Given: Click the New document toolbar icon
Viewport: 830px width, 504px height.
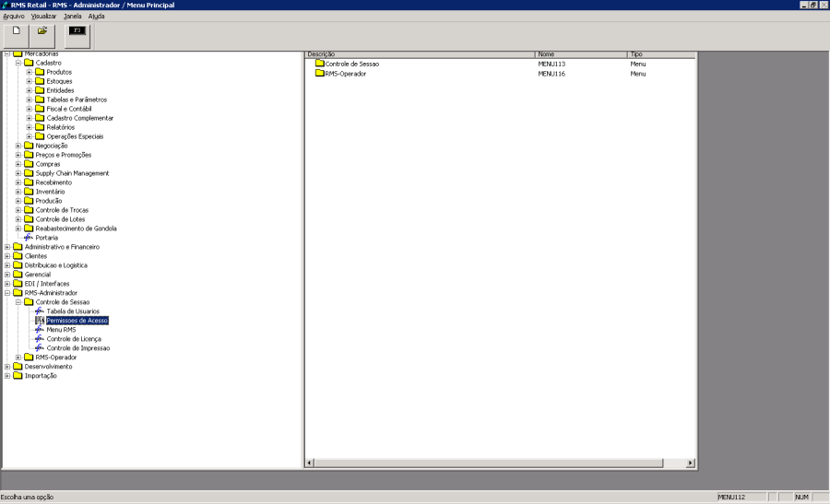Looking at the screenshot, I should [x=16, y=37].
